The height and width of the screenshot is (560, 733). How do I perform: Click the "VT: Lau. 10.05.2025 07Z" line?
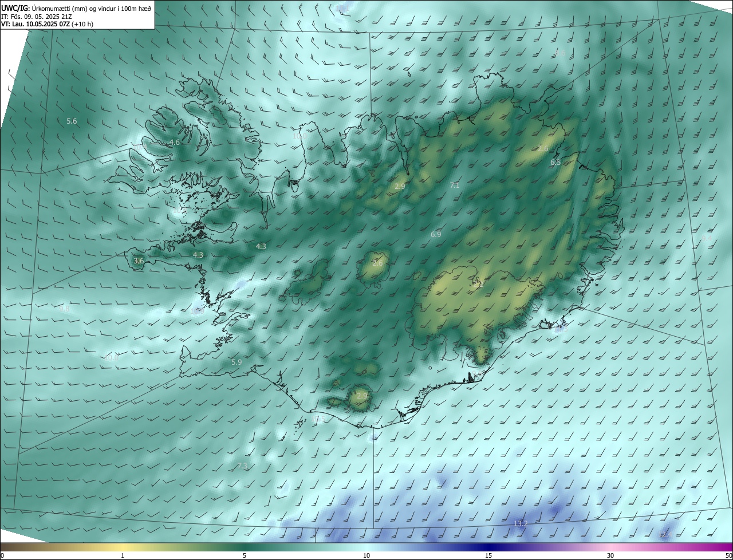click(x=36, y=25)
